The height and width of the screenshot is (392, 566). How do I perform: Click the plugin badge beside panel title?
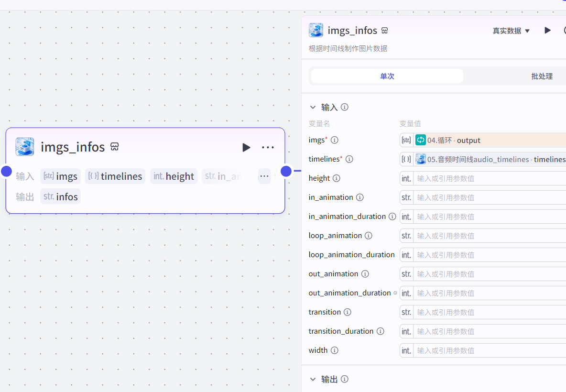[385, 31]
